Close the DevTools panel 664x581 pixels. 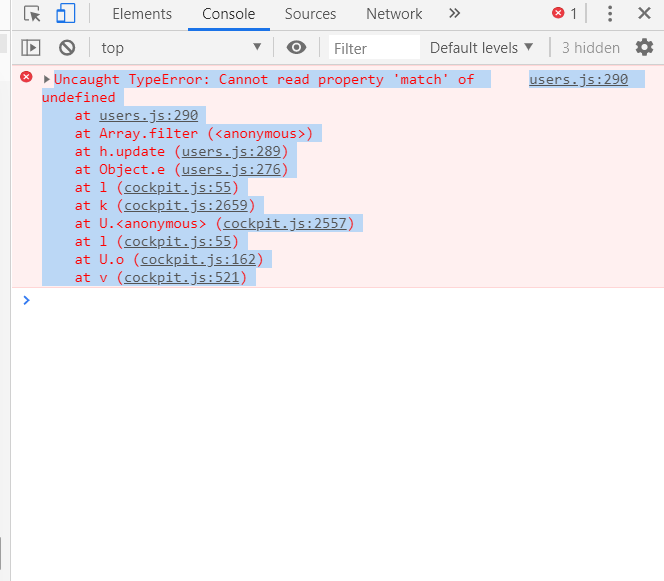(x=644, y=14)
